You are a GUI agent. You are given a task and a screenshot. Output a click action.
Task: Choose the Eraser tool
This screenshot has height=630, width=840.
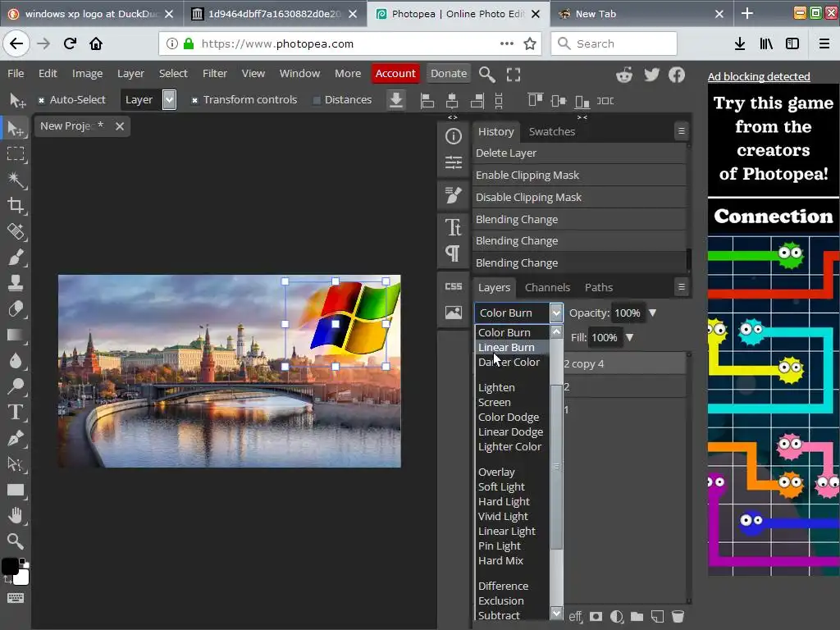[16, 309]
